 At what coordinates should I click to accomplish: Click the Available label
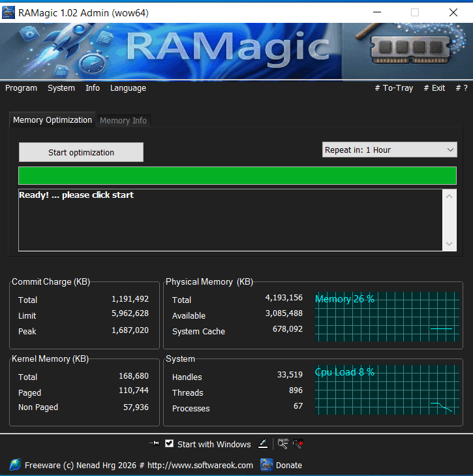189,316
